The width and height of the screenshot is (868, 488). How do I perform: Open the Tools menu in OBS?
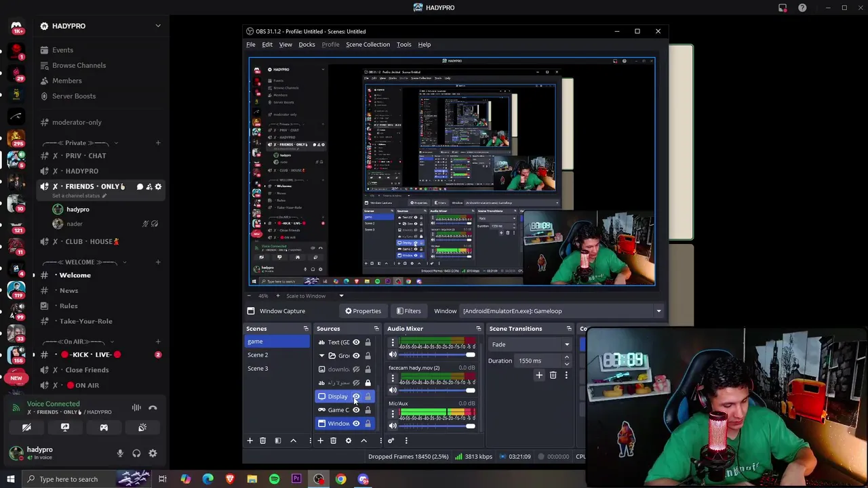[x=403, y=45]
